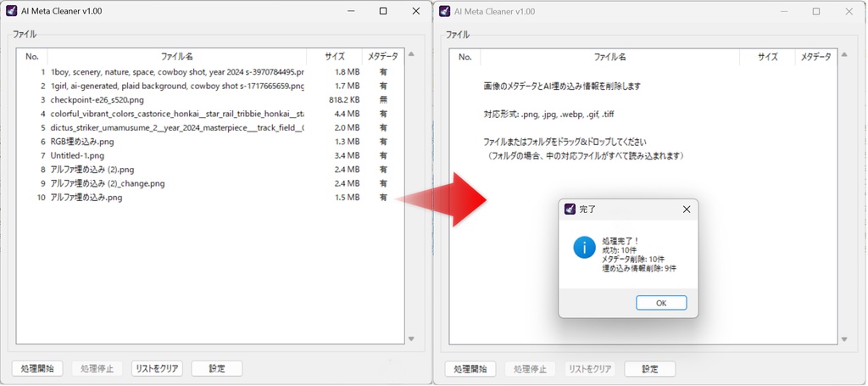Viewport: 868px width, 386px height.
Task: Click the app icon in the 完了 dialog title bar
Action: click(570, 210)
